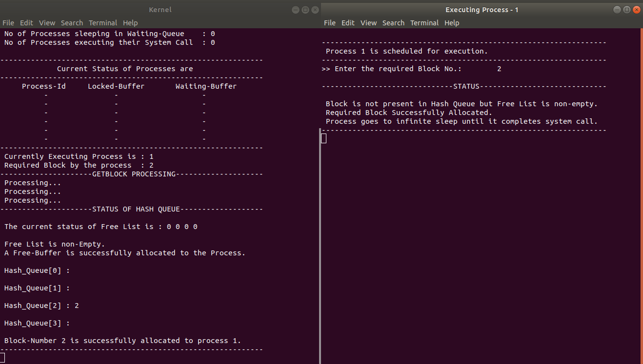Viewport: 643px width, 364px height.
Task: Open the Terminal menu in Executing Process - 1
Action: (424, 22)
